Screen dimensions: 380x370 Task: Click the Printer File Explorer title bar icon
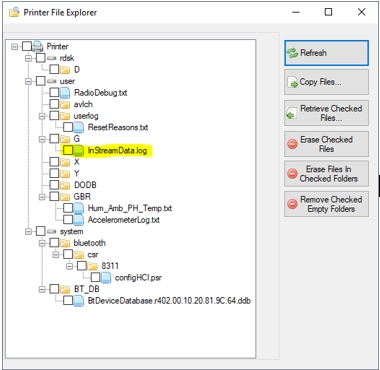point(14,12)
